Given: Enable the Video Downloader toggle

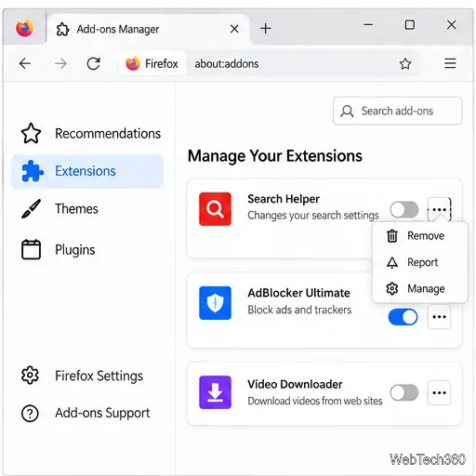Looking at the screenshot, I should (x=404, y=392).
